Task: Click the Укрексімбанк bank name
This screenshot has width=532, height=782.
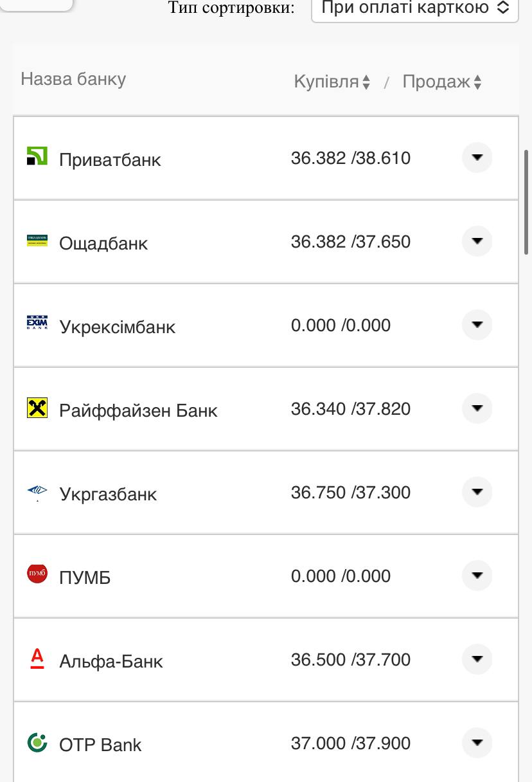Action: coord(117,327)
